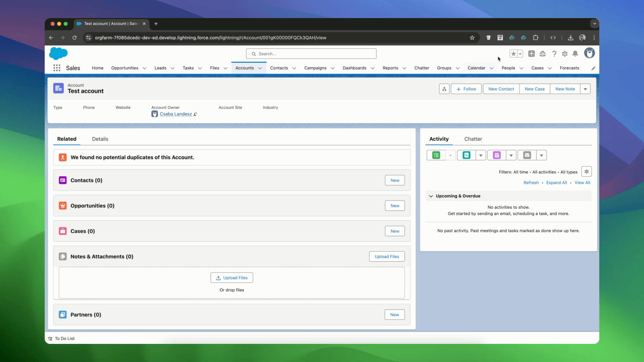Click the Account record icon in header
The width and height of the screenshot is (644, 362).
(x=58, y=88)
